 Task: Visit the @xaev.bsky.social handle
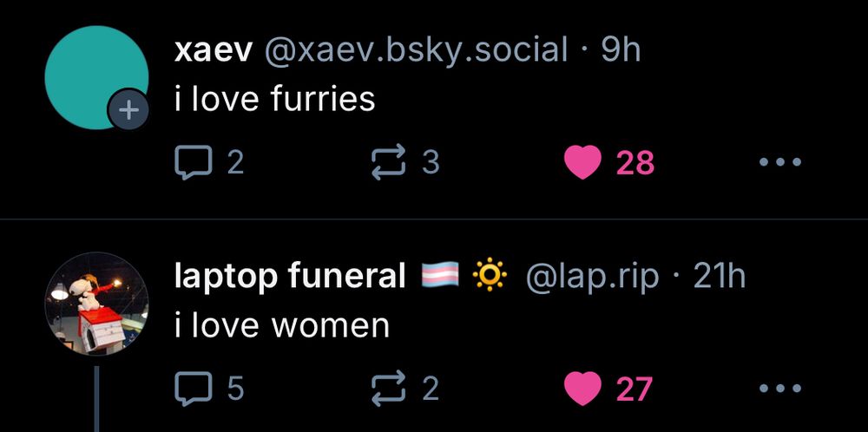point(417,50)
